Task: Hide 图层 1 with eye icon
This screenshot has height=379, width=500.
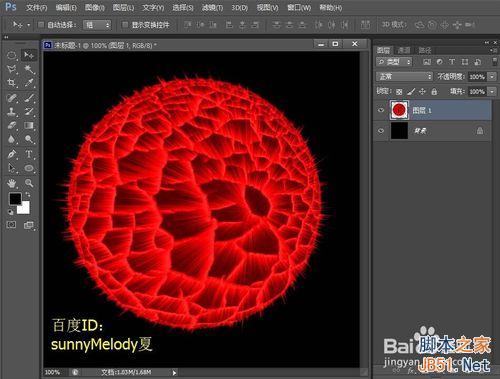Action: tap(381, 110)
